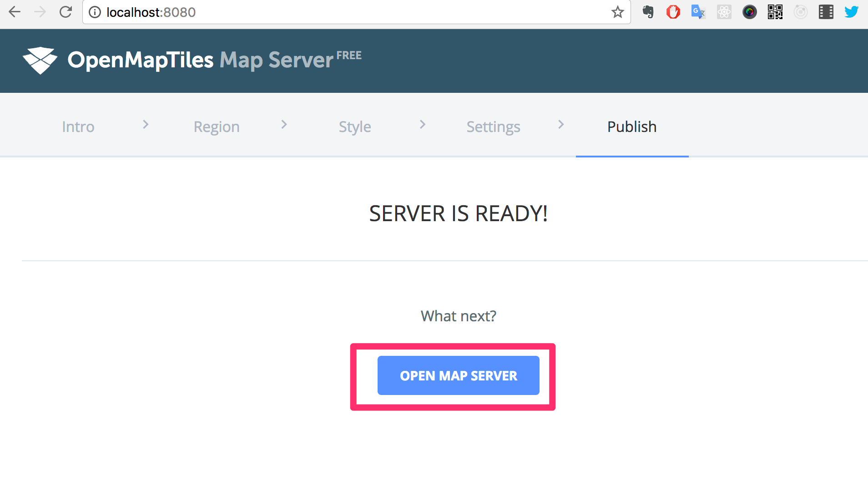Screen dimensions: 868x486
Task: Open the Google Translate extension
Action: coord(698,12)
